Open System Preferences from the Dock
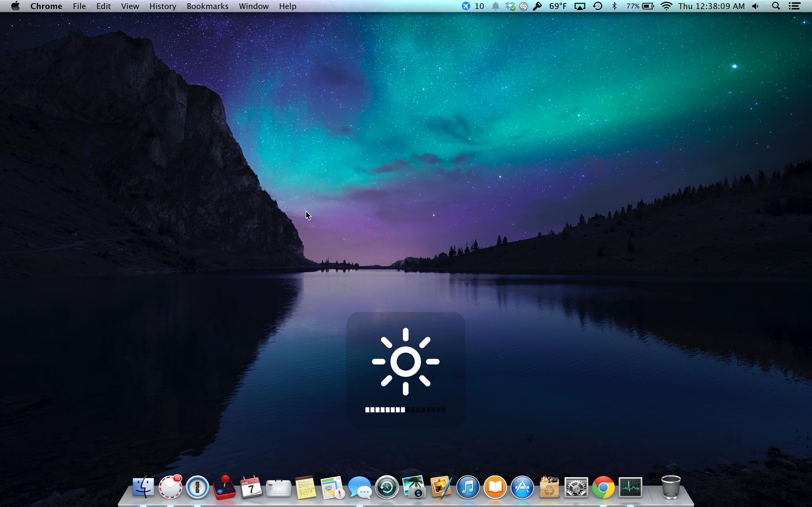This screenshot has height=507, width=812. (x=576, y=487)
